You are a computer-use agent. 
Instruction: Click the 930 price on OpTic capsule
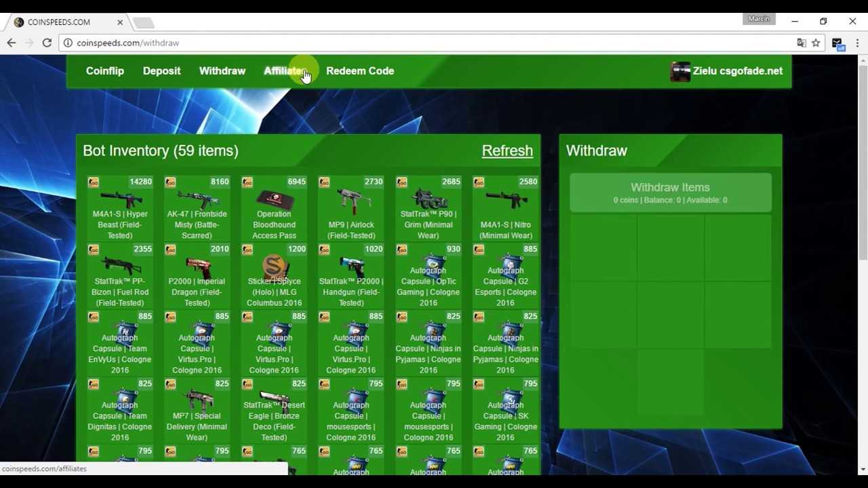[x=454, y=249]
